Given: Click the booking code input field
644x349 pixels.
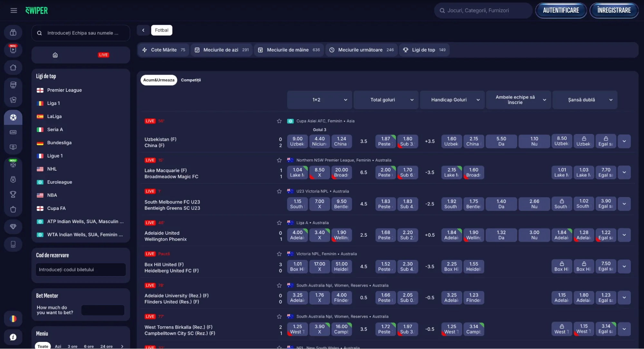Looking at the screenshot, I should (81, 270).
